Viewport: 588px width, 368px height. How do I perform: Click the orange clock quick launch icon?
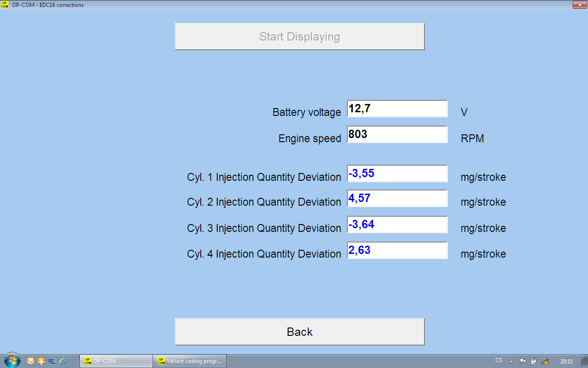(31, 361)
